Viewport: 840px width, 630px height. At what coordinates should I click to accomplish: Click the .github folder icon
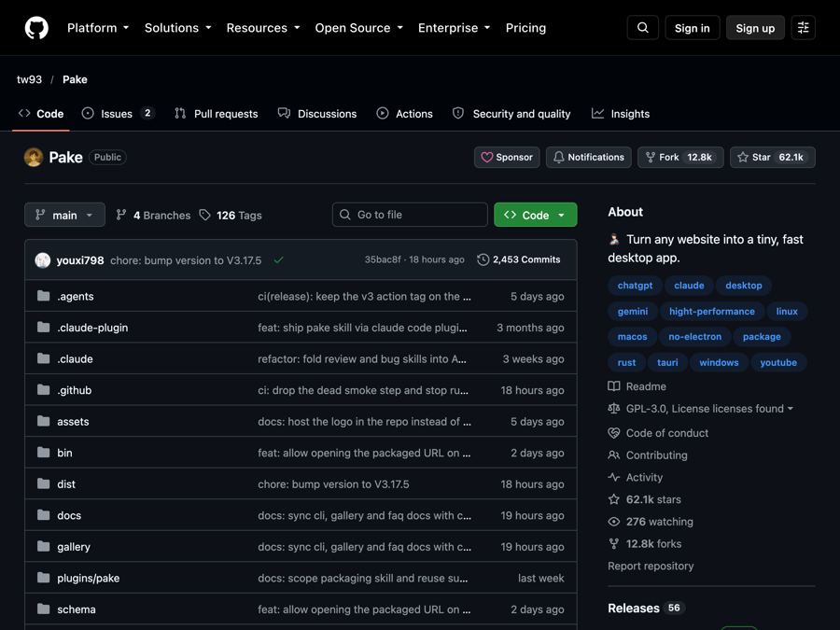point(43,389)
